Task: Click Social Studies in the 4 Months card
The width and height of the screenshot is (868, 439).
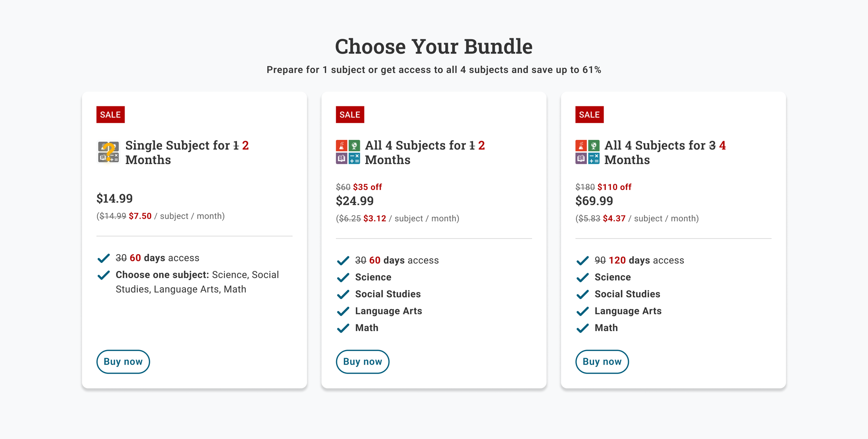Action: (x=627, y=294)
